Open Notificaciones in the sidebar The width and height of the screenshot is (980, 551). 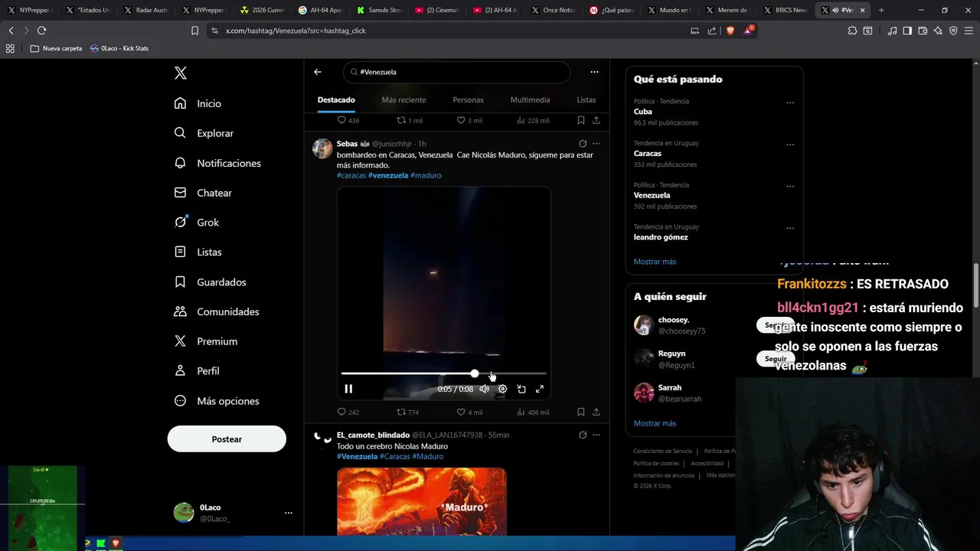[217, 163]
